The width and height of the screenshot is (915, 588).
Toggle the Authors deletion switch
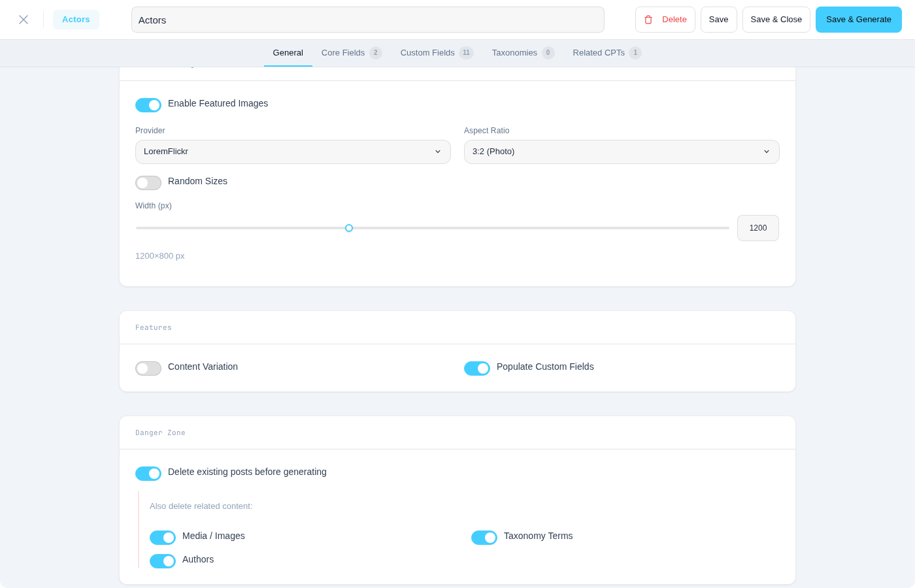point(163,561)
